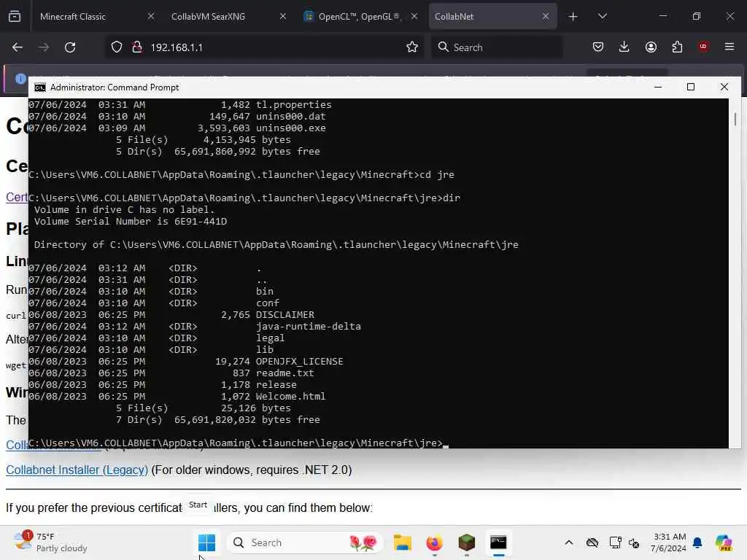Click the address bar showing 192.168.1.1
This screenshot has width=747, height=560.
point(264,47)
